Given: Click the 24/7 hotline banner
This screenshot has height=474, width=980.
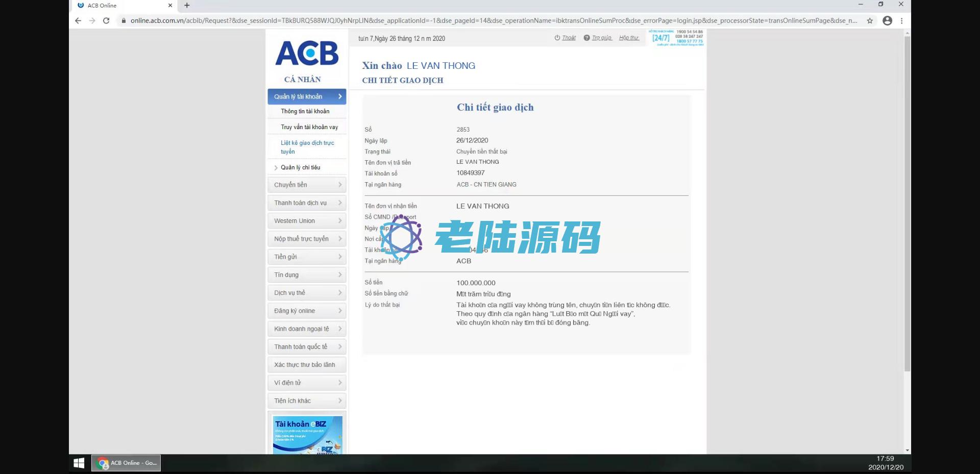Looking at the screenshot, I should coord(676,38).
